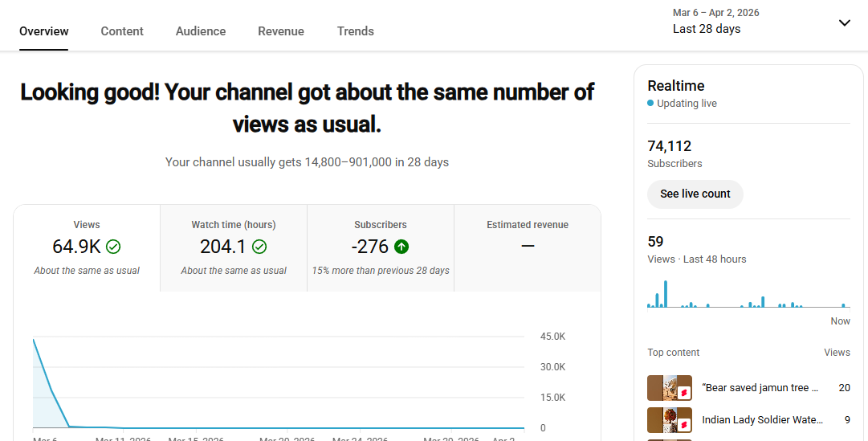This screenshot has height=441, width=868.
Task: Open the Indian Lady Soldier video link
Action: [x=762, y=419]
